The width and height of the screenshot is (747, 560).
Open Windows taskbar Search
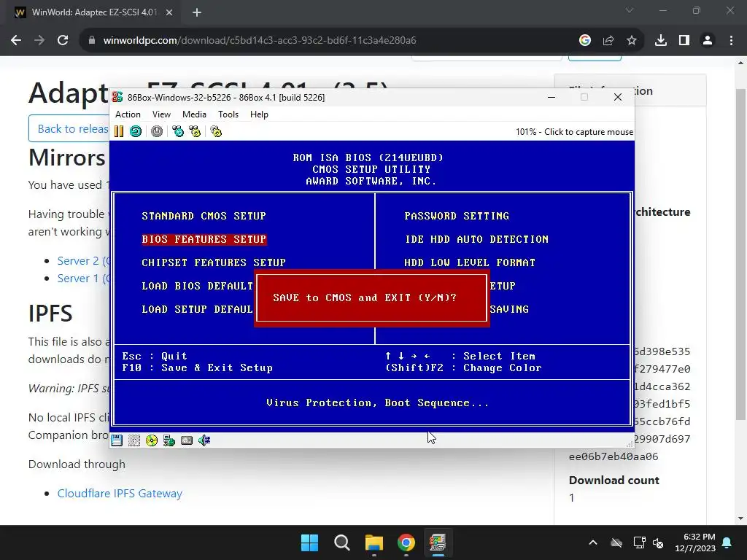coord(342,542)
